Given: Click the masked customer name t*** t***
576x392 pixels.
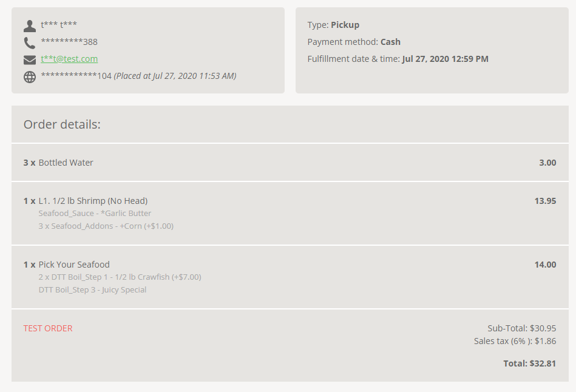Looking at the screenshot, I should (x=59, y=25).
